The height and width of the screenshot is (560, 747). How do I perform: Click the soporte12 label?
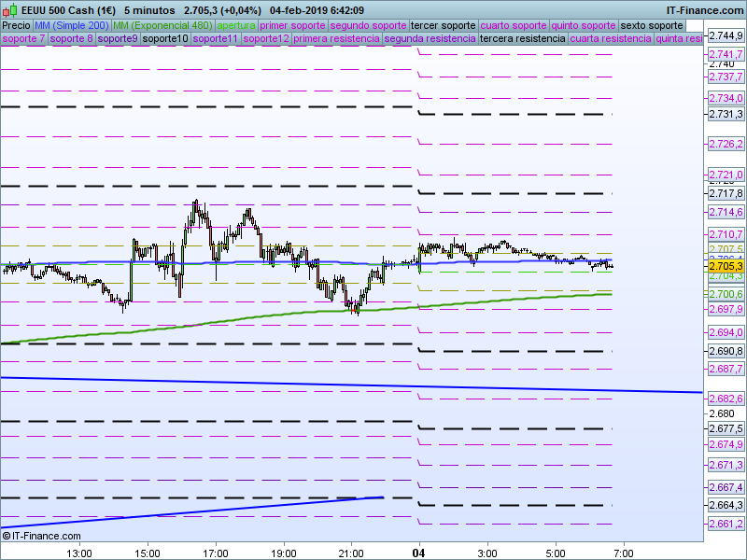click(x=266, y=38)
